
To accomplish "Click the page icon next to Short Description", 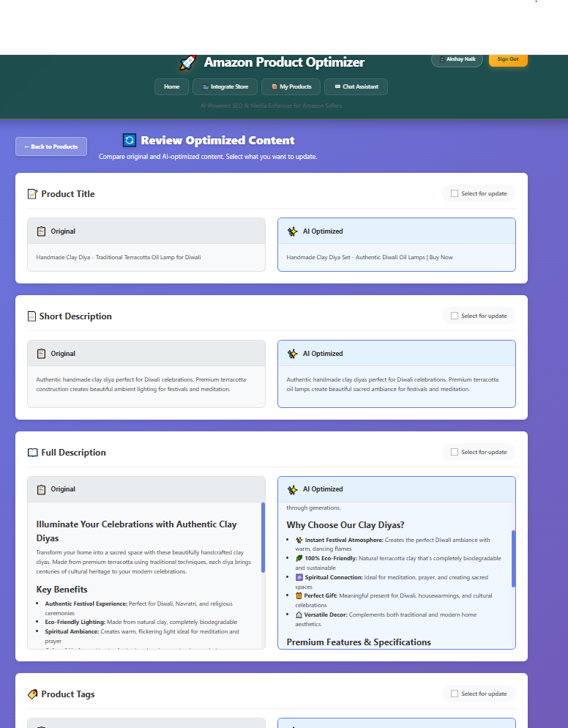I will tap(31, 316).
